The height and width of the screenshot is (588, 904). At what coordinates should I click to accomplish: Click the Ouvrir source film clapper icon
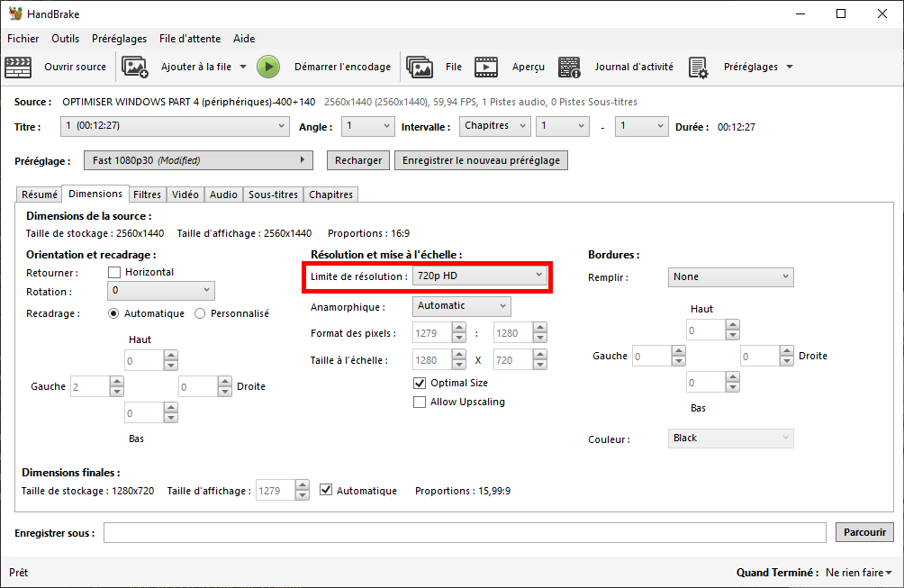18,67
